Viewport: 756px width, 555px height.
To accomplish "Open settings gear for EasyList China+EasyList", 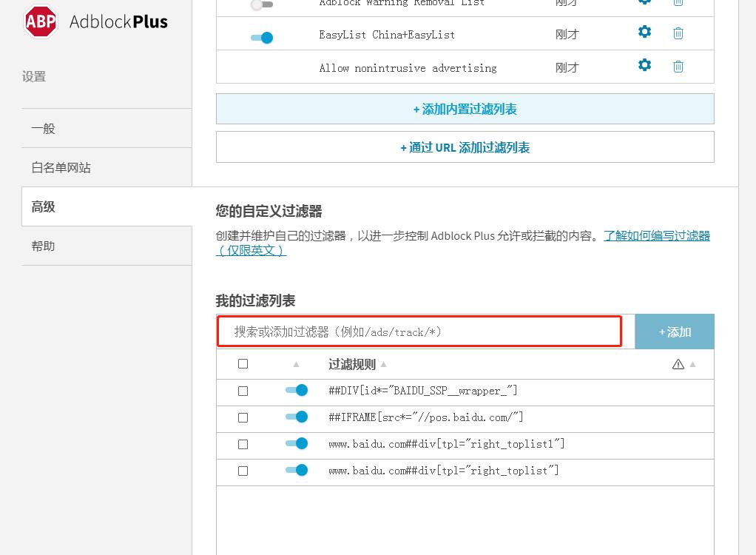I will tap(644, 33).
